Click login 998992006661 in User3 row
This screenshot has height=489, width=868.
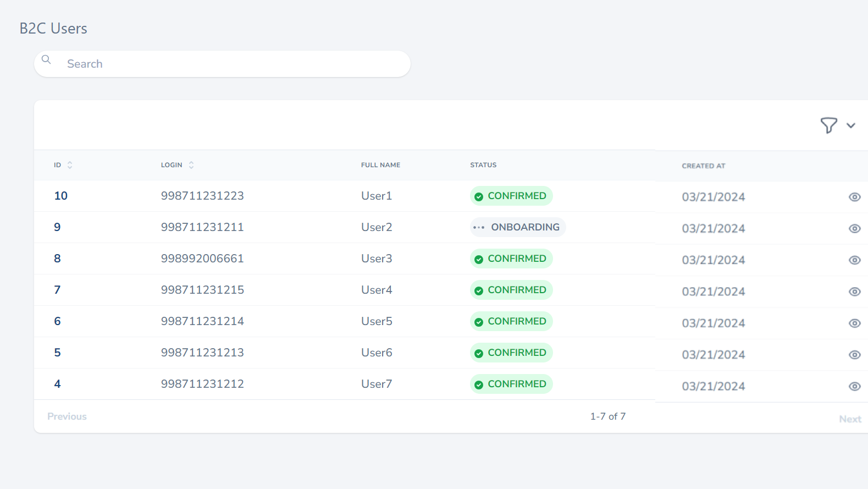click(x=202, y=259)
